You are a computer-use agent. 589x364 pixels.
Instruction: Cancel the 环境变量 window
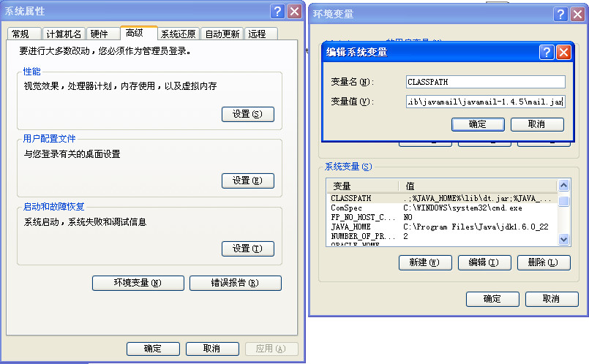pos(552,299)
